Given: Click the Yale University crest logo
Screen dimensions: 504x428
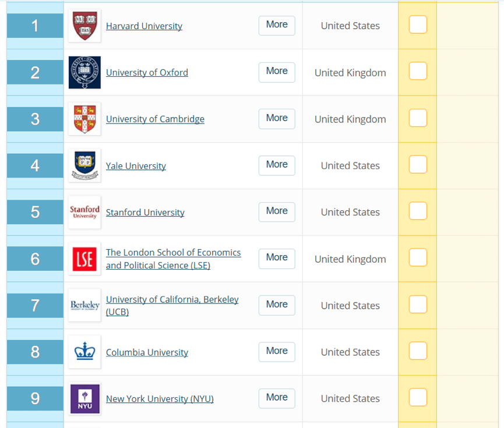Looking at the screenshot, I should (84, 165).
